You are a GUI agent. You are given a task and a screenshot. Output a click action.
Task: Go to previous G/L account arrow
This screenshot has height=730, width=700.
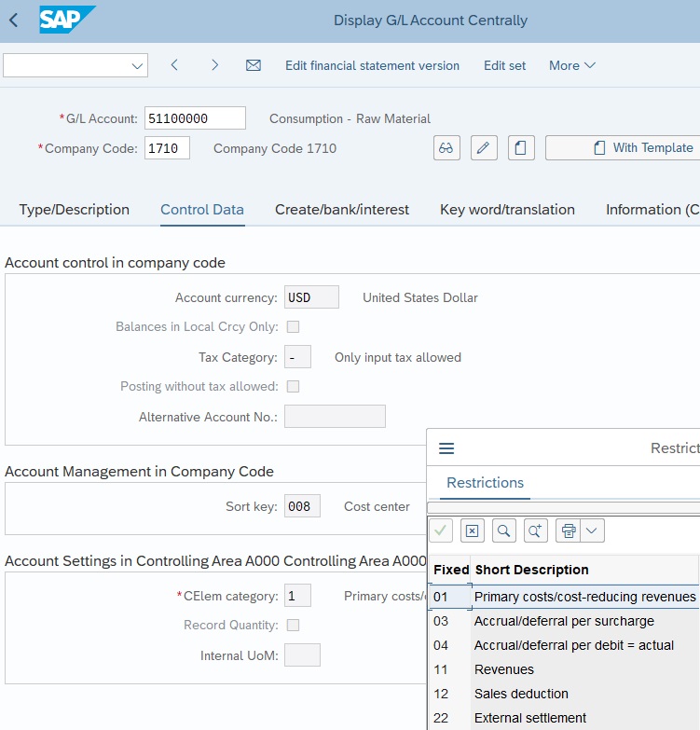tap(174, 65)
